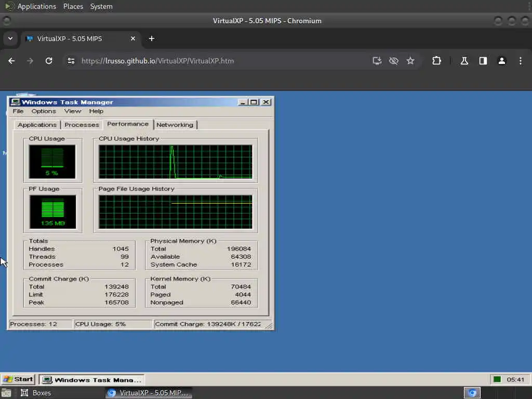The image size is (532, 399).
Task: Open the Task Manager Help menu
Action: 96,111
